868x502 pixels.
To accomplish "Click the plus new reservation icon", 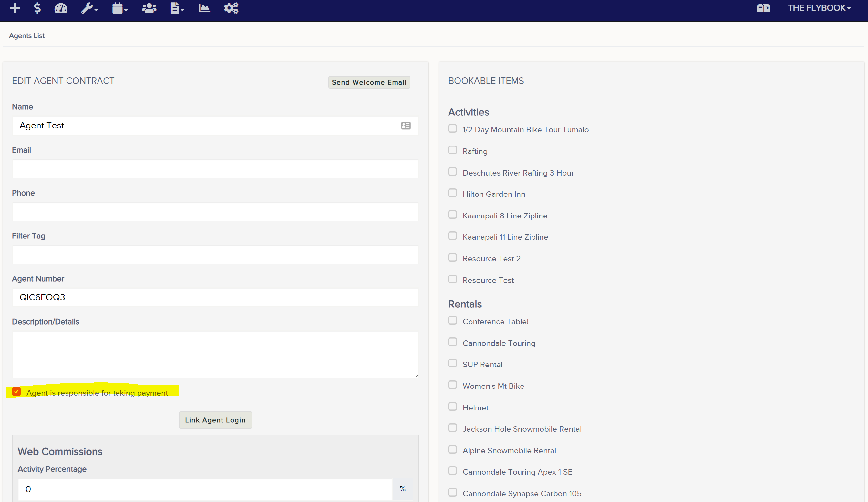I will [x=15, y=8].
